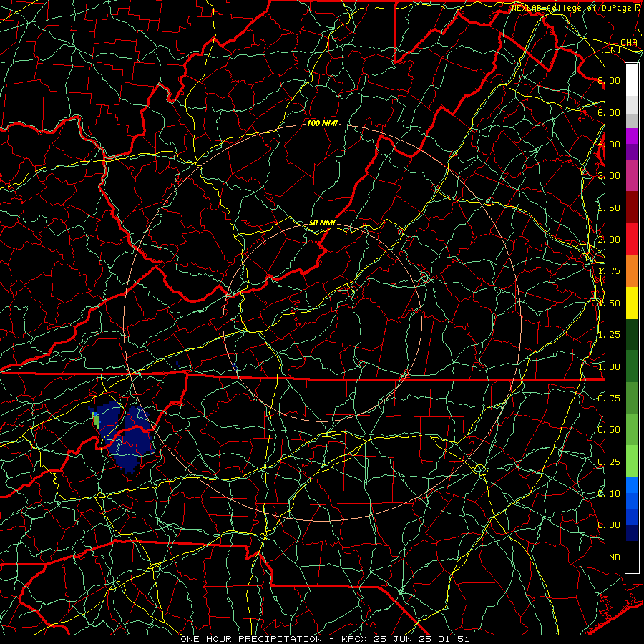The width and height of the screenshot is (644, 644).
Task: Click the ONE HOUR PRECIPITATION title text
Action: point(251,639)
